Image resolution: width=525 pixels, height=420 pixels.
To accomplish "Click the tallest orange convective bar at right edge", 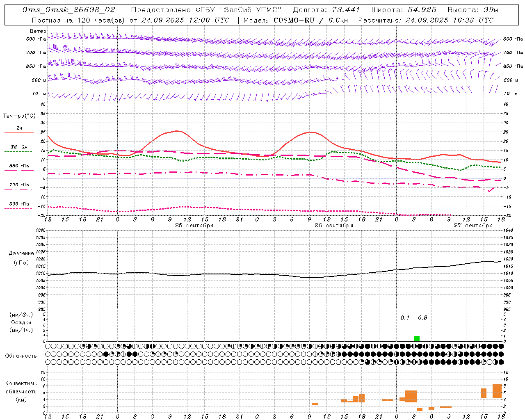I will 497,391.
